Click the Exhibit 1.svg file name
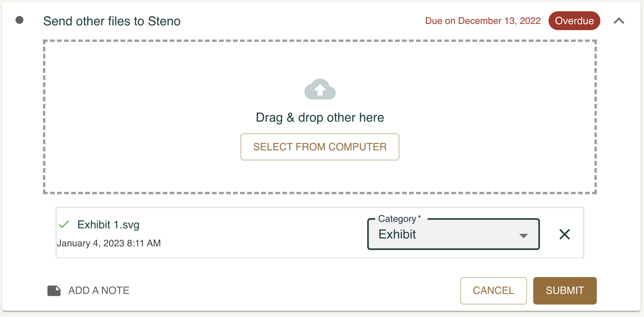Image resolution: width=644 pixels, height=317 pixels. pos(108,225)
